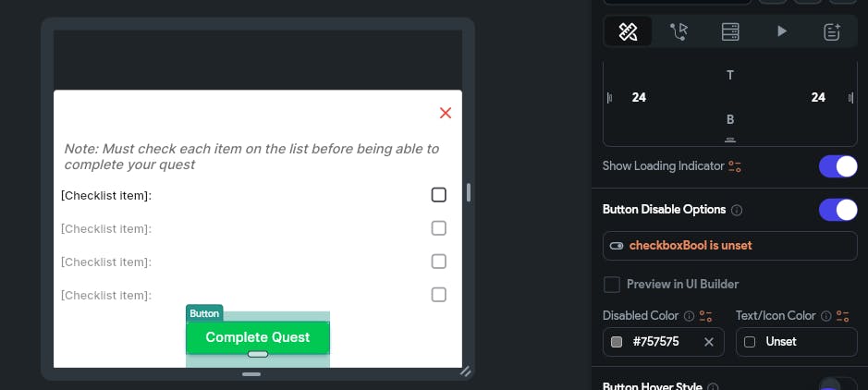
Task: Click variable icon next to Text/Icon Color
Action: (843, 316)
